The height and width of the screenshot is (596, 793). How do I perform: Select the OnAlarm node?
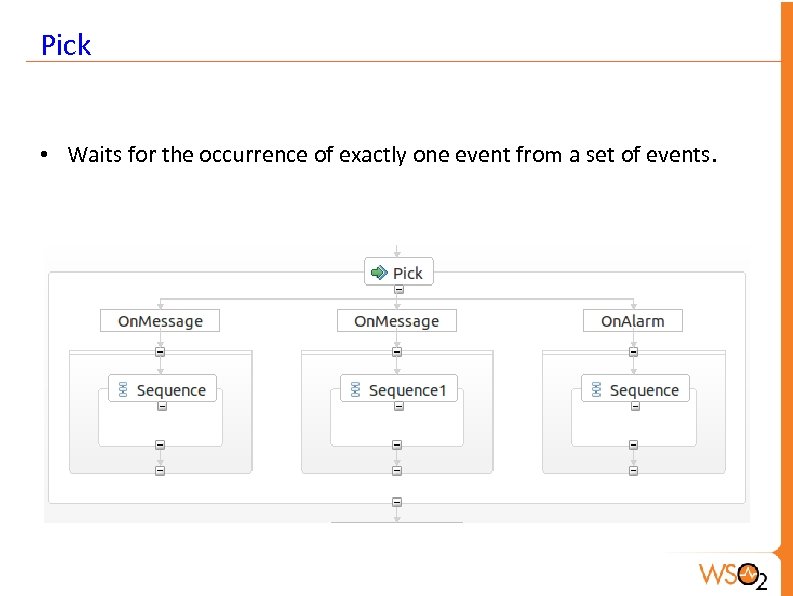(633, 321)
